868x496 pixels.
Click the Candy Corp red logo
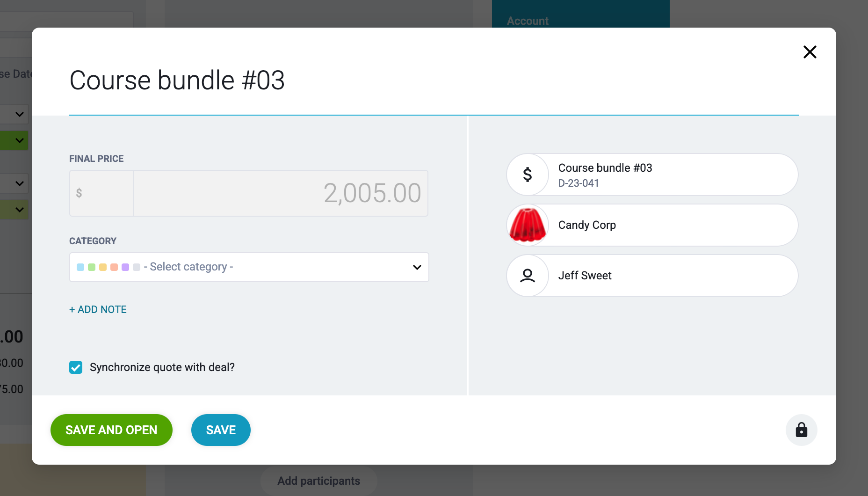point(528,225)
